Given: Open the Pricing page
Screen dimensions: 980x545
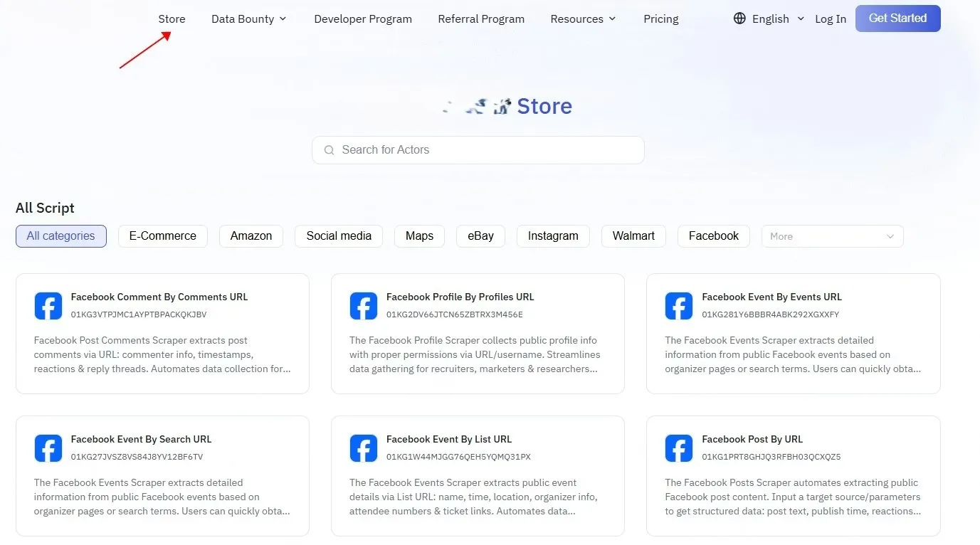Looking at the screenshot, I should tap(660, 19).
